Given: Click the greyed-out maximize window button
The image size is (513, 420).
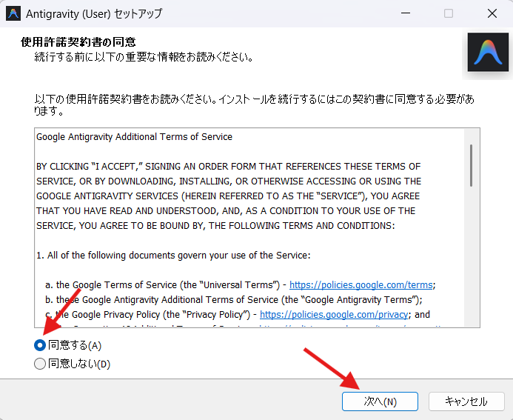Looking at the screenshot, I should coord(449,13).
